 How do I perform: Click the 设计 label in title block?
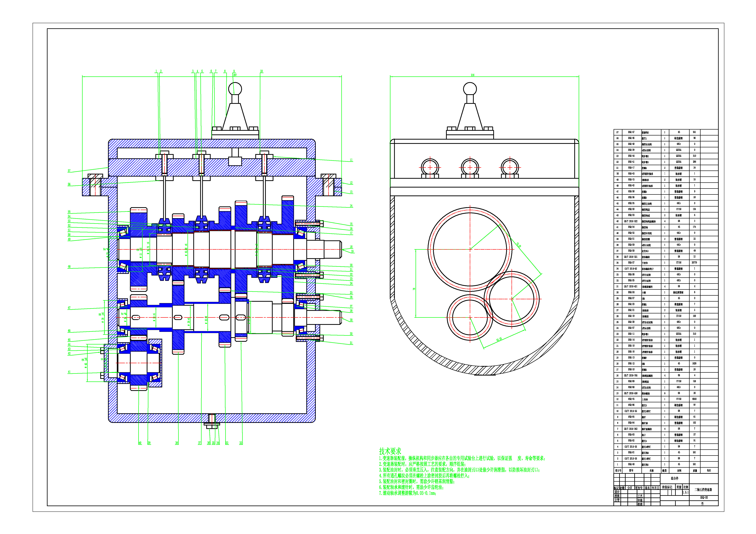[617, 492]
